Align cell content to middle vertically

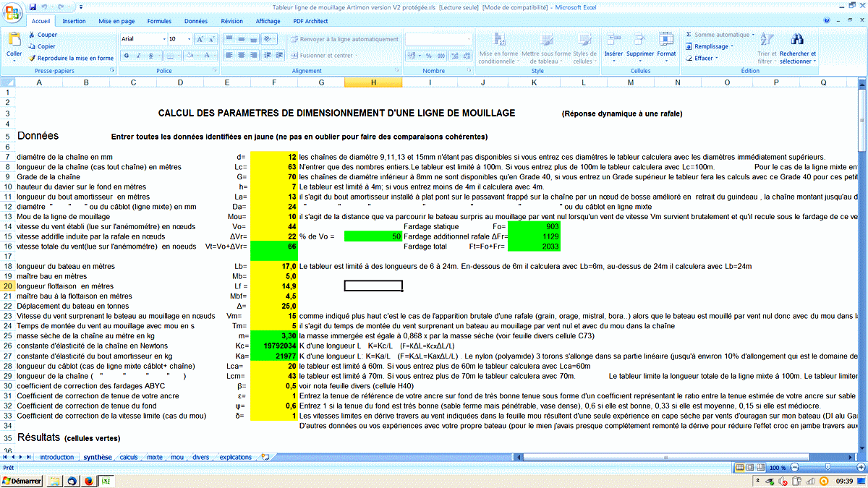pyautogui.click(x=242, y=38)
